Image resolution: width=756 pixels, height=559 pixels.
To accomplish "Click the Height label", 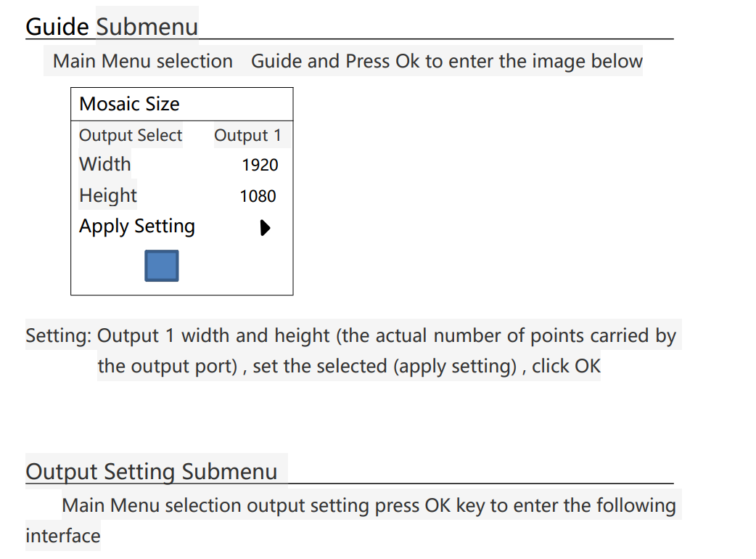I will [x=108, y=196].
